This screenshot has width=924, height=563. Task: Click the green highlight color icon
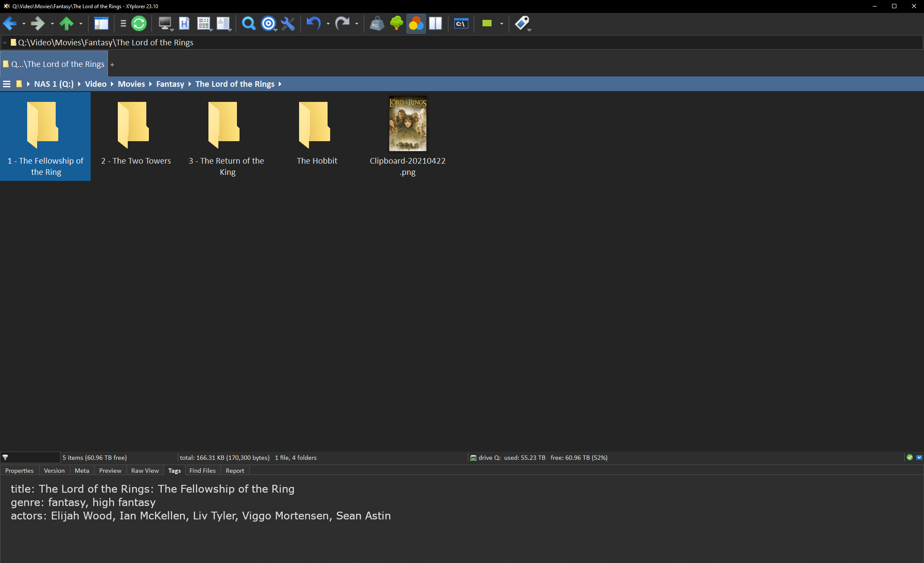[487, 23]
